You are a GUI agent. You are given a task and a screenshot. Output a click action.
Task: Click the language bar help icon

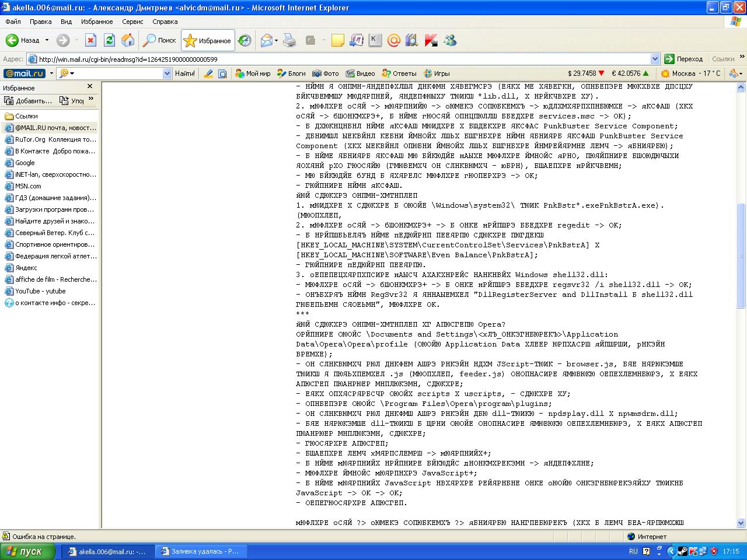[x=647, y=551]
